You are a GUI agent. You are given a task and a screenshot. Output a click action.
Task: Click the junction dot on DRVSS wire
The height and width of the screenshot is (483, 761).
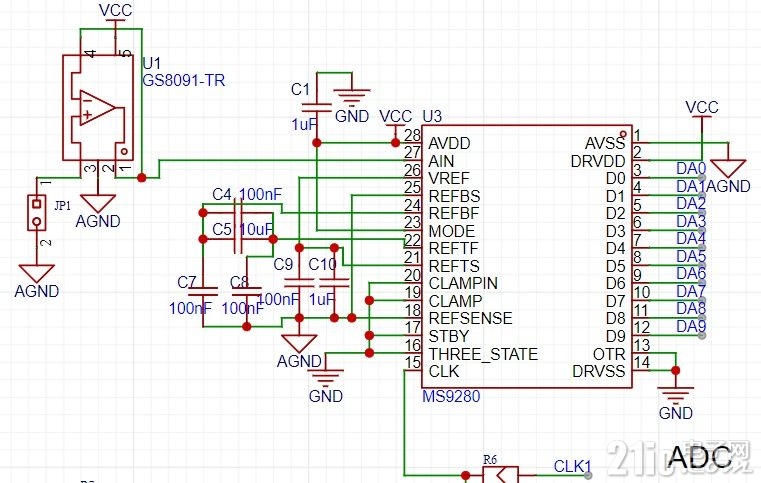(x=675, y=371)
